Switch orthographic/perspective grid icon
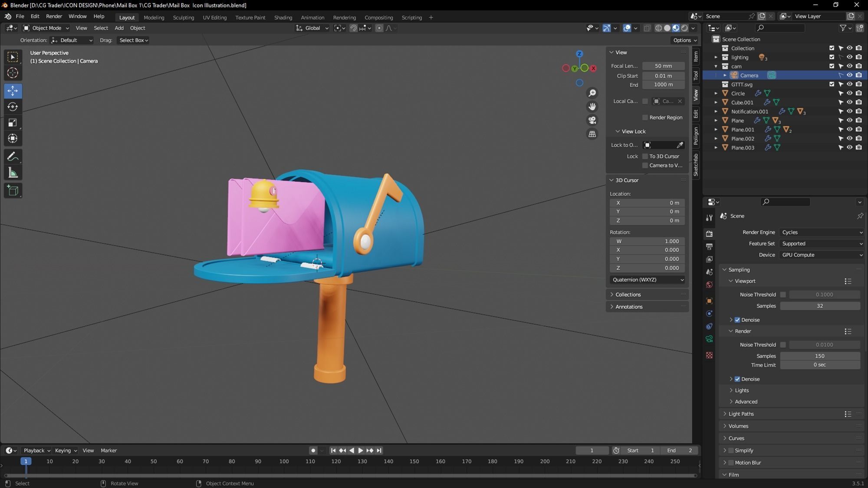The width and height of the screenshot is (868, 488). (592, 134)
